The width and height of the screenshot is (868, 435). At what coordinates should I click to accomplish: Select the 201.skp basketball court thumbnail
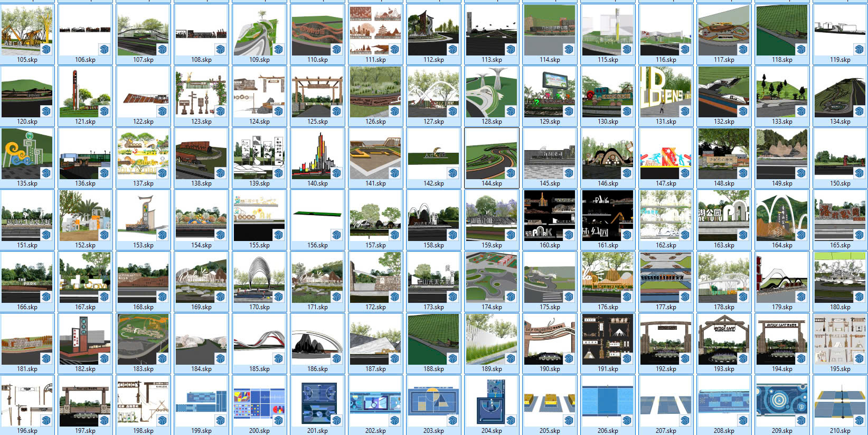[317, 401]
